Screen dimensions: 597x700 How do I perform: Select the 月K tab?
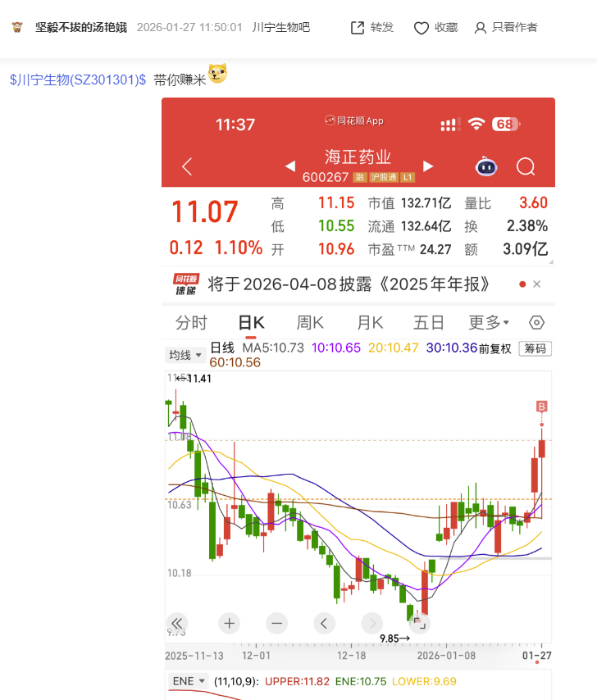point(370,322)
